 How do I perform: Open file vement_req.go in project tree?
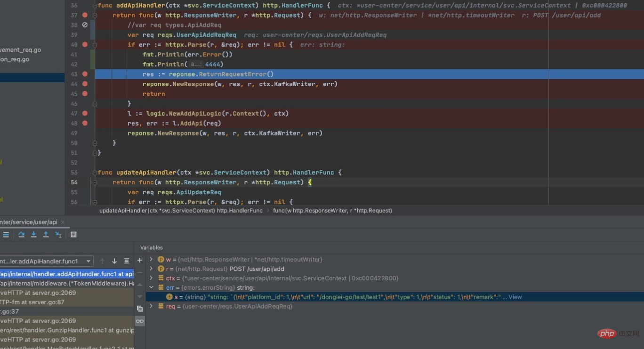21,50
